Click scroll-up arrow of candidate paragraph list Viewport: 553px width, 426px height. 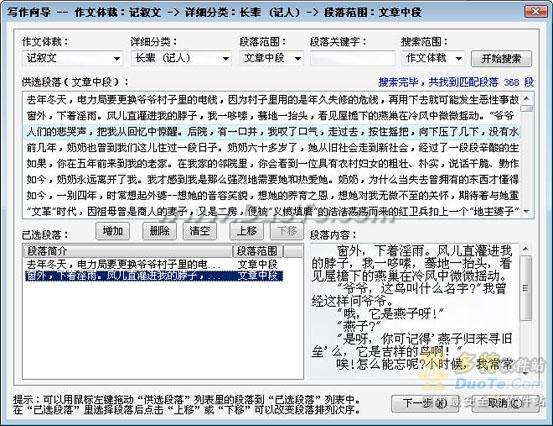click(x=527, y=99)
